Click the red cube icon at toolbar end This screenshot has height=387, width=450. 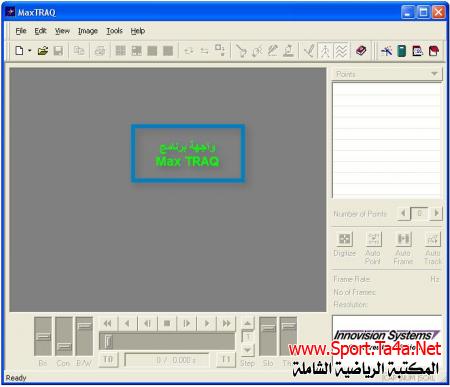(434, 51)
